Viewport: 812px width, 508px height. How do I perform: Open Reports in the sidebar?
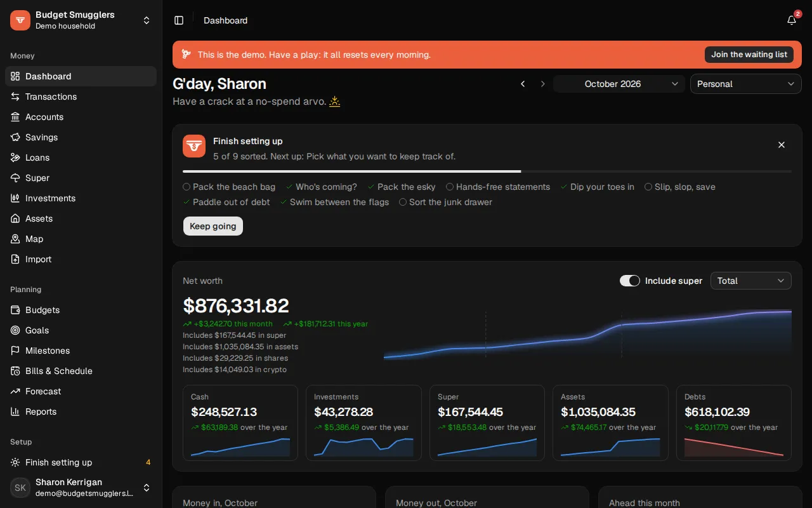[x=81, y=411]
